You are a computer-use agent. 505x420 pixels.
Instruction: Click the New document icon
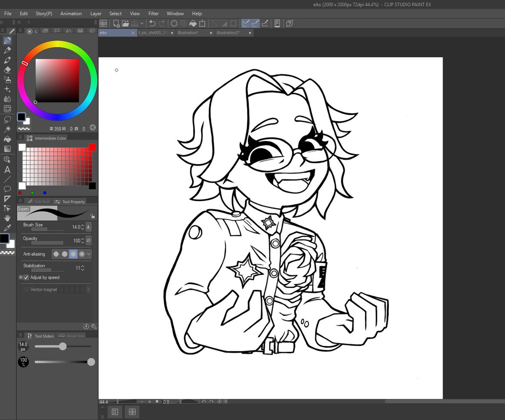tap(116, 24)
